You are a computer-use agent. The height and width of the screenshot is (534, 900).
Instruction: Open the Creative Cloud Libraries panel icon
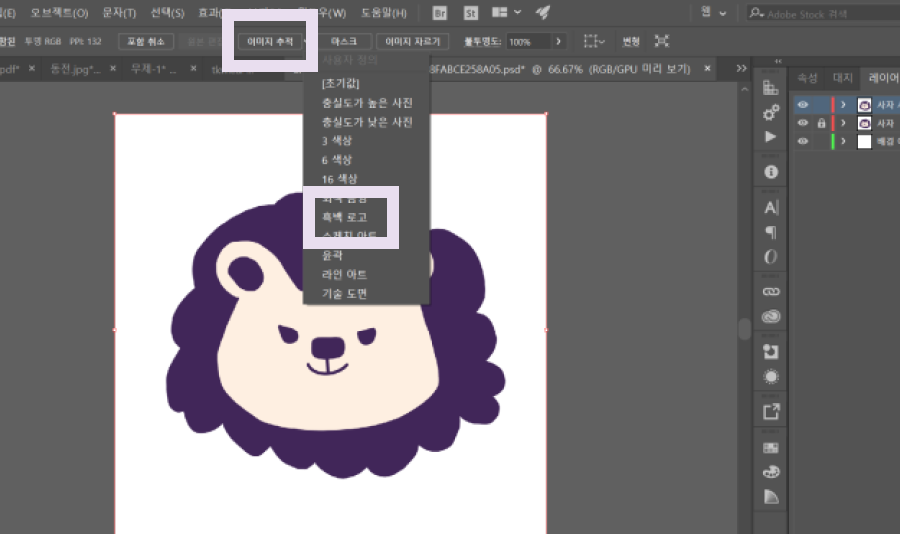[x=771, y=316]
